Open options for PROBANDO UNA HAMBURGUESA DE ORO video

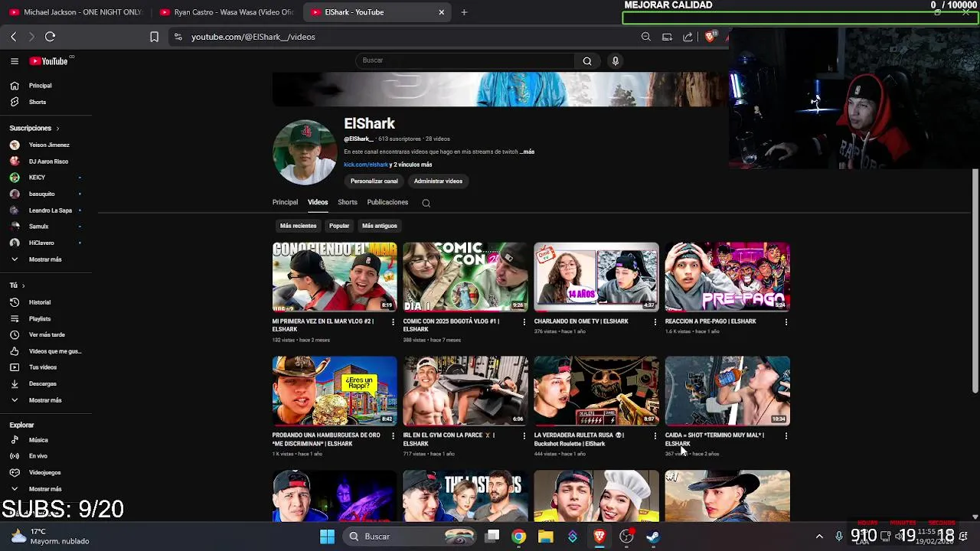tap(393, 436)
